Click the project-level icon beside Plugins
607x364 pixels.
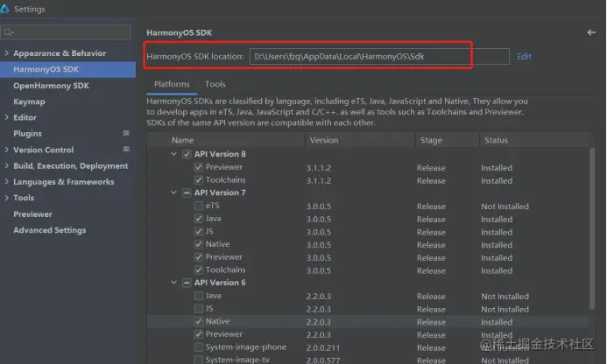[126, 133]
